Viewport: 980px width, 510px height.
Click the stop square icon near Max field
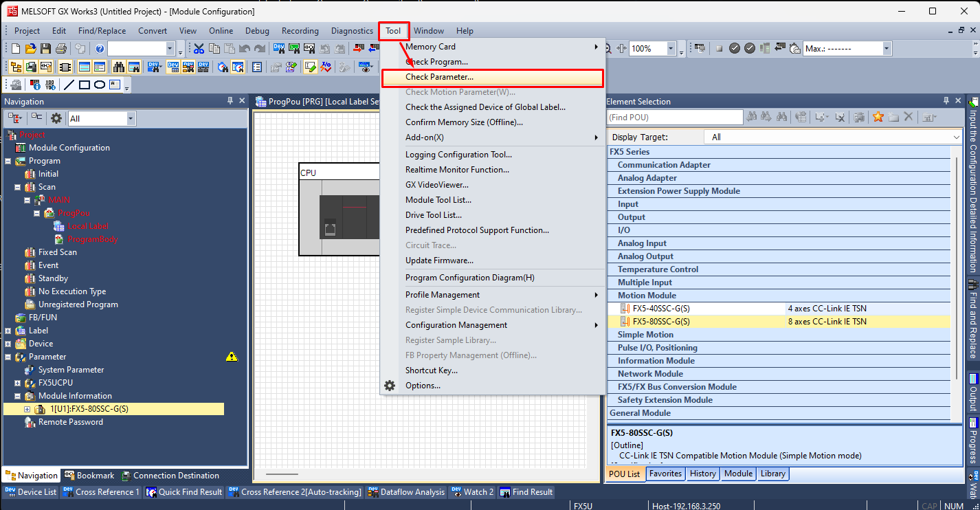point(720,49)
